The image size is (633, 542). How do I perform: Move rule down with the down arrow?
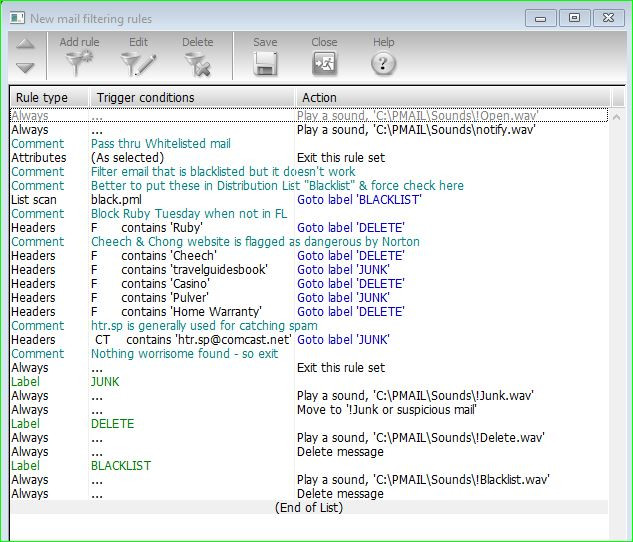(26, 68)
